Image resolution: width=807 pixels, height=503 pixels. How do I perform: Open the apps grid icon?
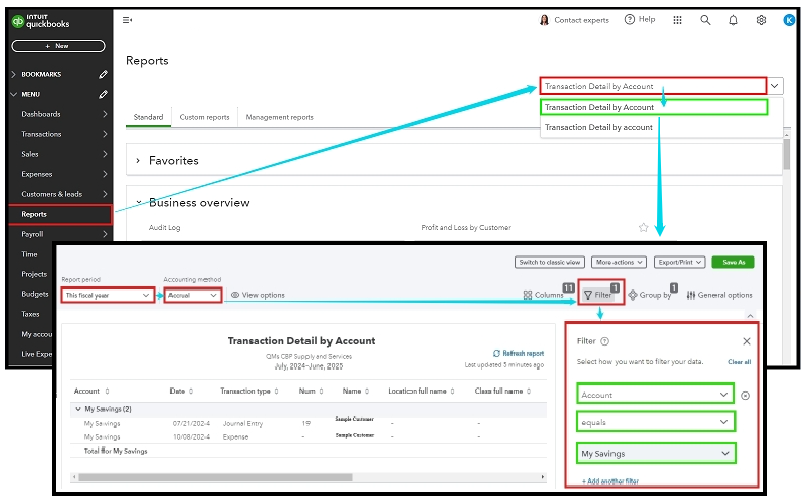pyautogui.click(x=677, y=20)
